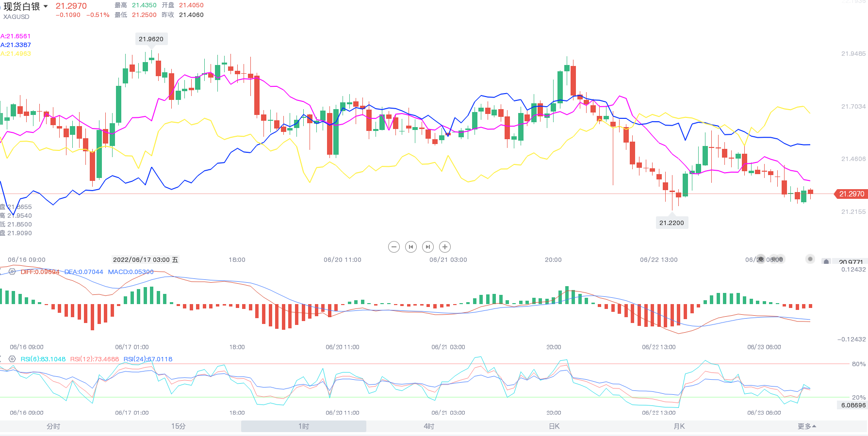Select the 4时 timeframe tab
This screenshot has width=868, height=436.
429,426
